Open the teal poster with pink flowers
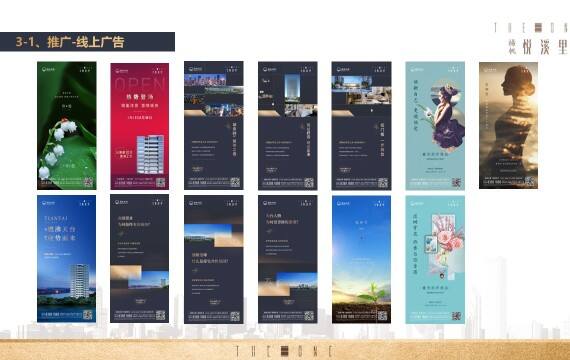Screen dimensions: 570x360 coord(435,260)
